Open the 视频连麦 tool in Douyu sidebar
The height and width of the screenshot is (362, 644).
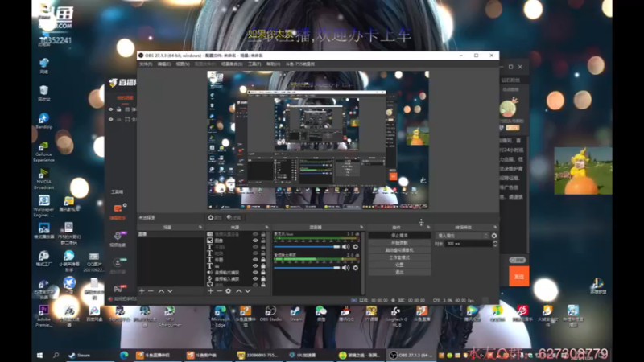[118, 239]
